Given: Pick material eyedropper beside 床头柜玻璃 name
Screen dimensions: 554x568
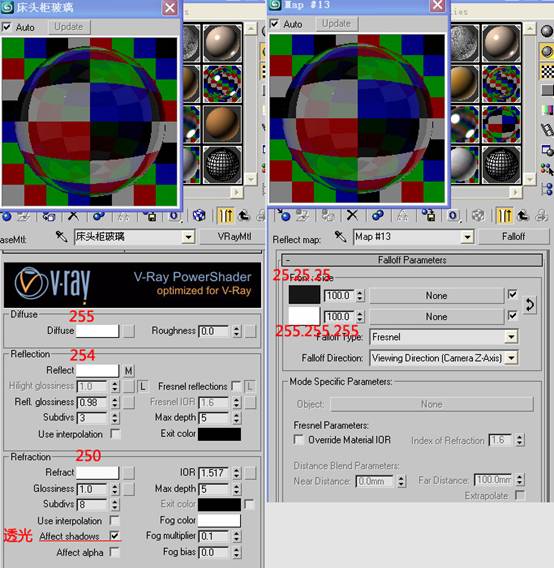Looking at the screenshot, I should pos(61,237).
